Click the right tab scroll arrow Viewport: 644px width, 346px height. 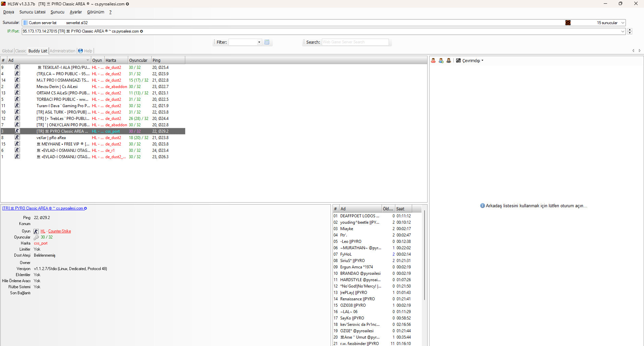tap(640, 51)
